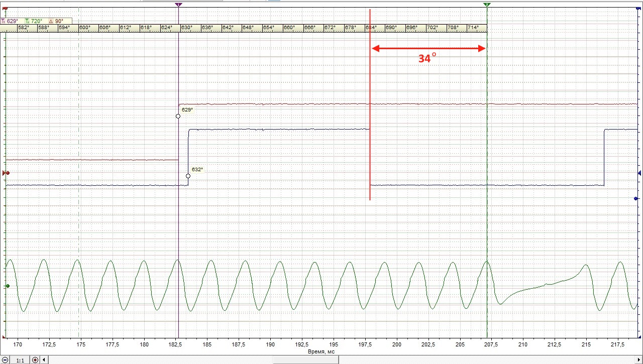Click the horizontal scrollbar thumb
Viewport: 643px width, 364px height.
[x=305, y=360]
